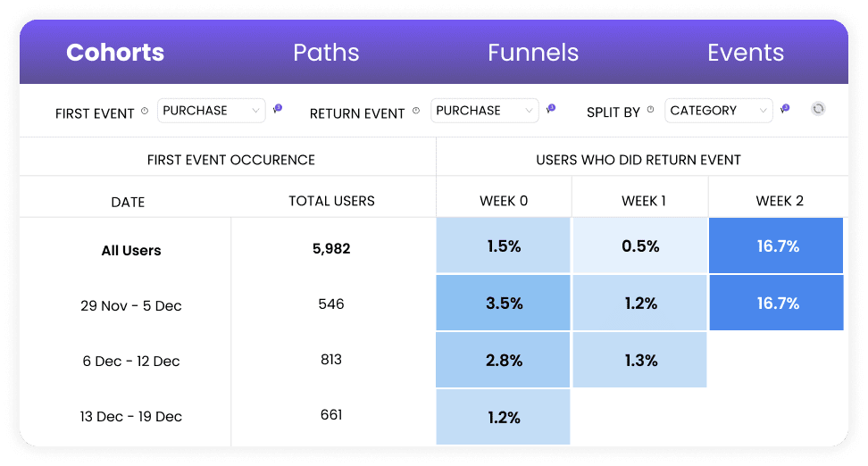The height and width of the screenshot is (466, 868).
Task: Click the filter badge icon after Return Event dropdown
Action: pyautogui.click(x=550, y=109)
